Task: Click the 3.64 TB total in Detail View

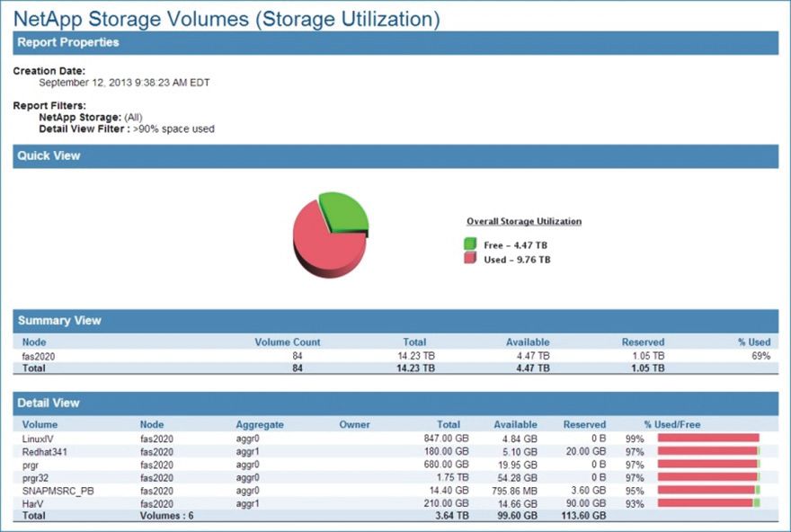Action: click(x=452, y=516)
